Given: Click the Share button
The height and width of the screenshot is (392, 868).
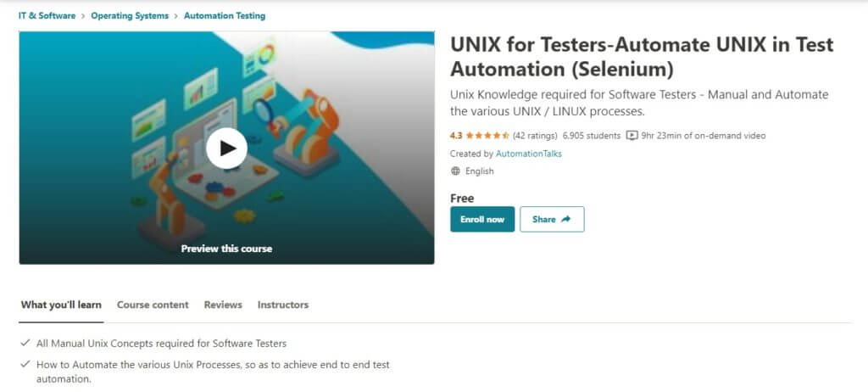Looking at the screenshot, I should [552, 219].
